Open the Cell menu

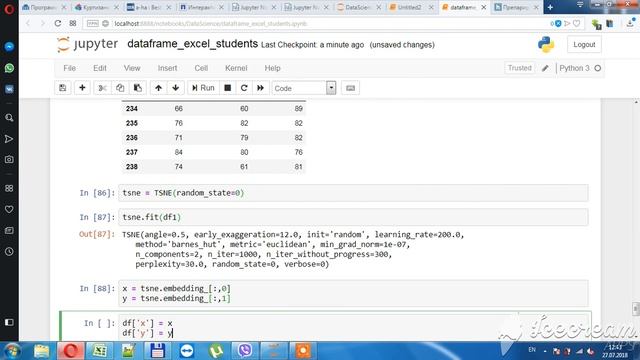(x=201, y=68)
